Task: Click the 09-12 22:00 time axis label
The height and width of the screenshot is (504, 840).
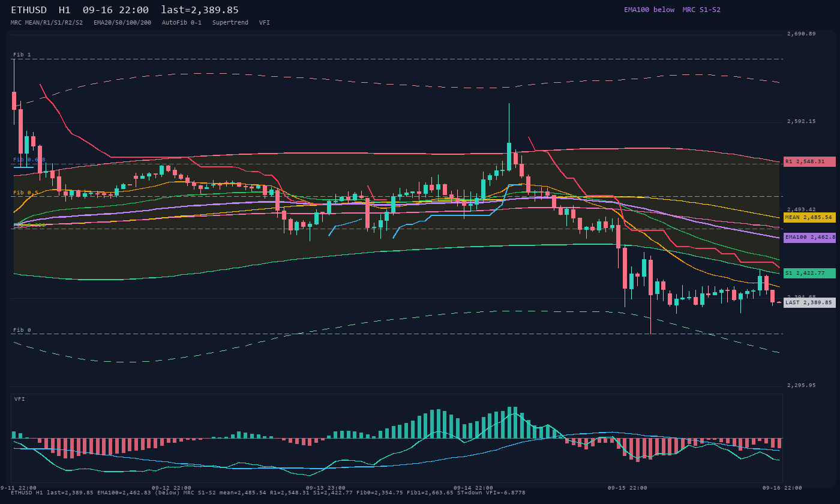Action: click(172, 488)
